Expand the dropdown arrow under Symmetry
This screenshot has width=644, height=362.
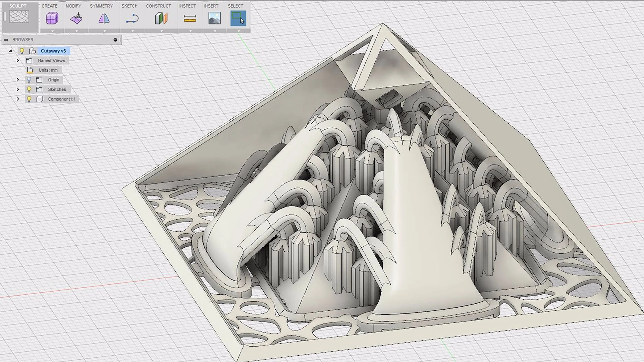[x=104, y=31]
